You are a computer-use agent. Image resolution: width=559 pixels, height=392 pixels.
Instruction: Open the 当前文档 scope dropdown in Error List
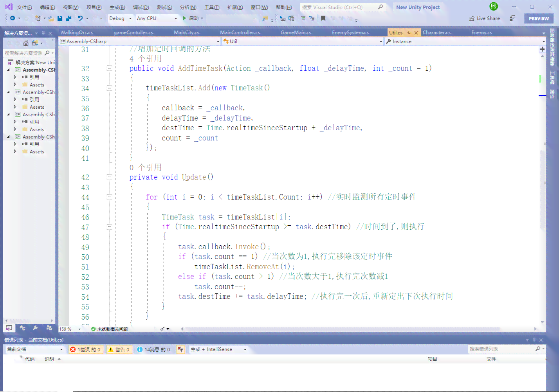35,349
